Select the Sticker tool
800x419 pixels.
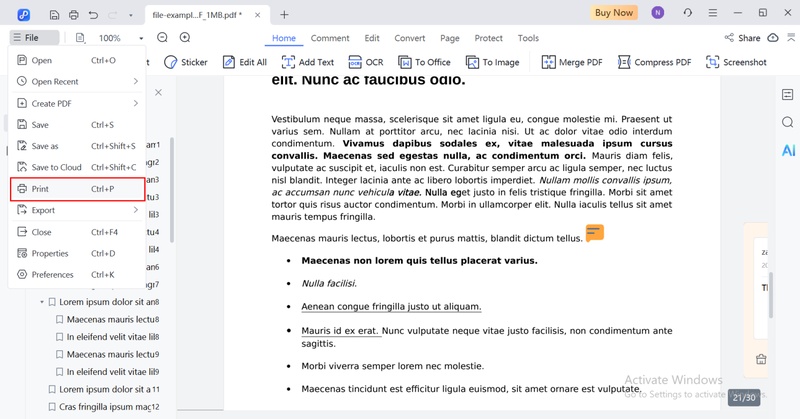[x=186, y=62]
